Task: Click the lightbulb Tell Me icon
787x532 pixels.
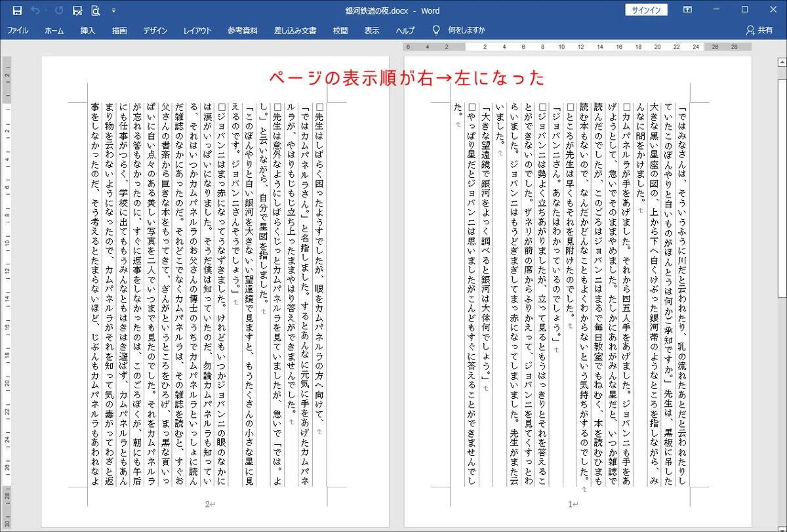Action: pos(435,30)
